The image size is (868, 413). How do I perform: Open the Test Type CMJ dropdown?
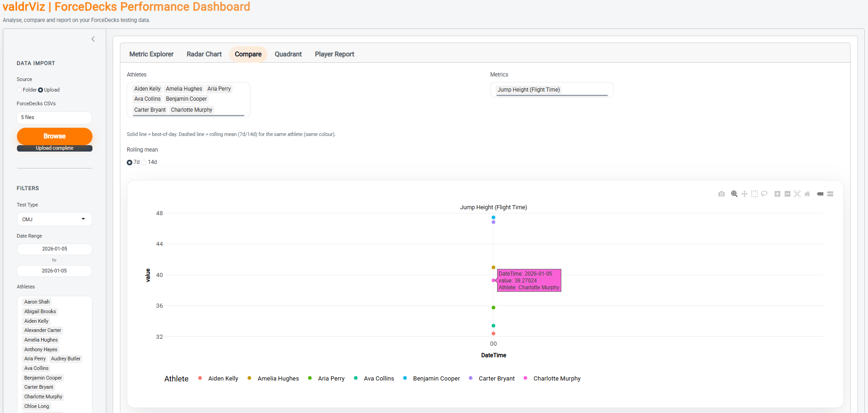[x=54, y=219]
